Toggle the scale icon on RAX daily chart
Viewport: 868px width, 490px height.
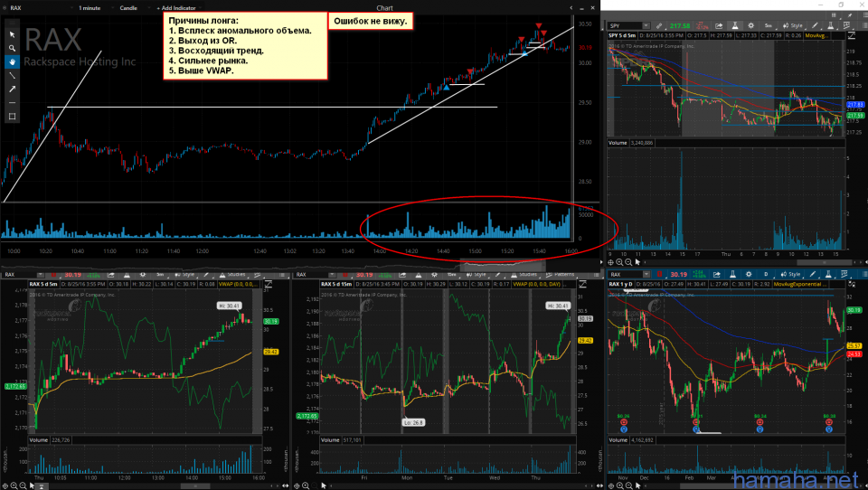852,285
